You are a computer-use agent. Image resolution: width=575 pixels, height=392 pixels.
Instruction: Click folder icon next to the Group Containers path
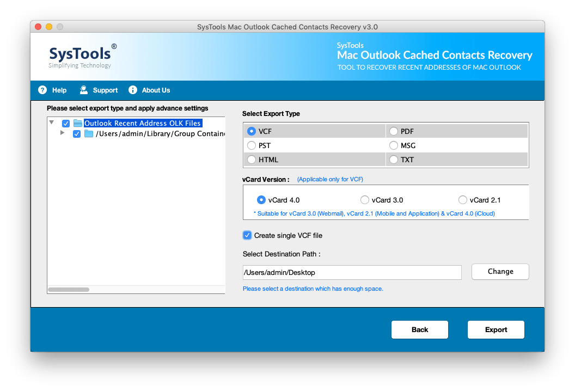[89, 134]
